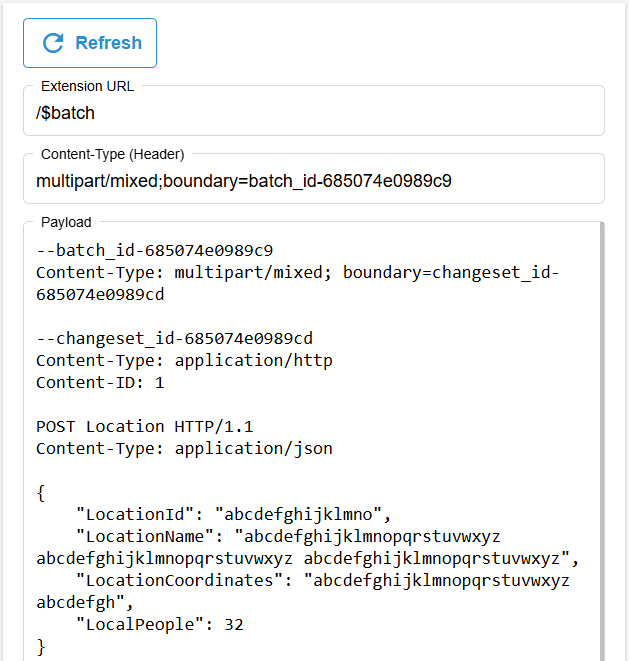Click the "LocationName" key in the payload
Viewport: 629px width, 661px height.
click(145, 536)
